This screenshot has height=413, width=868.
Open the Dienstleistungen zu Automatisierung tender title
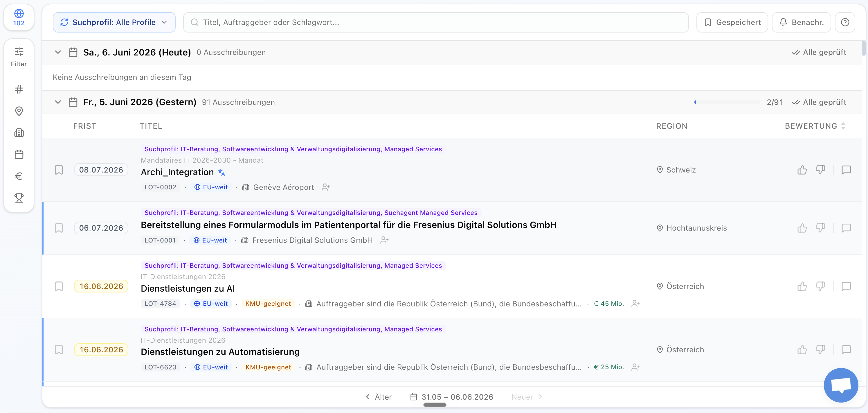tap(220, 352)
